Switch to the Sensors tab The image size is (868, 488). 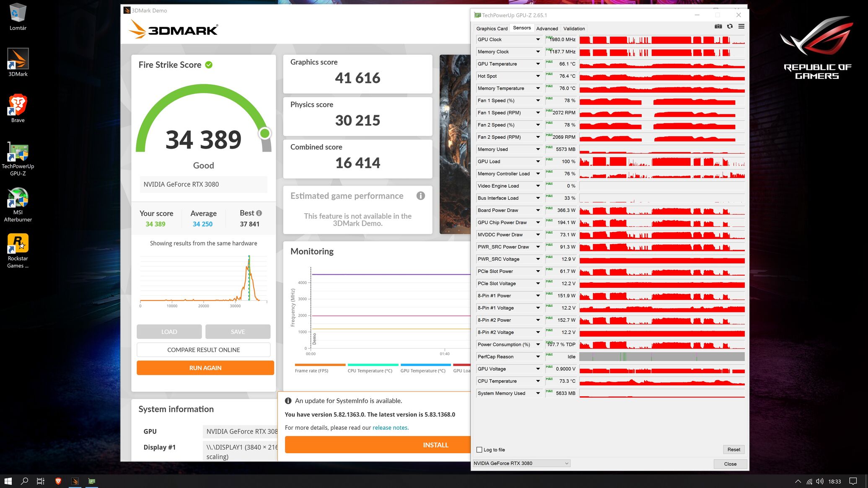pyautogui.click(x=522, y=28)
